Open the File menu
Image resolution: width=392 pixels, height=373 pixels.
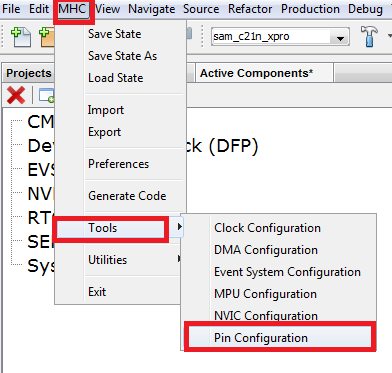(11, 9)
